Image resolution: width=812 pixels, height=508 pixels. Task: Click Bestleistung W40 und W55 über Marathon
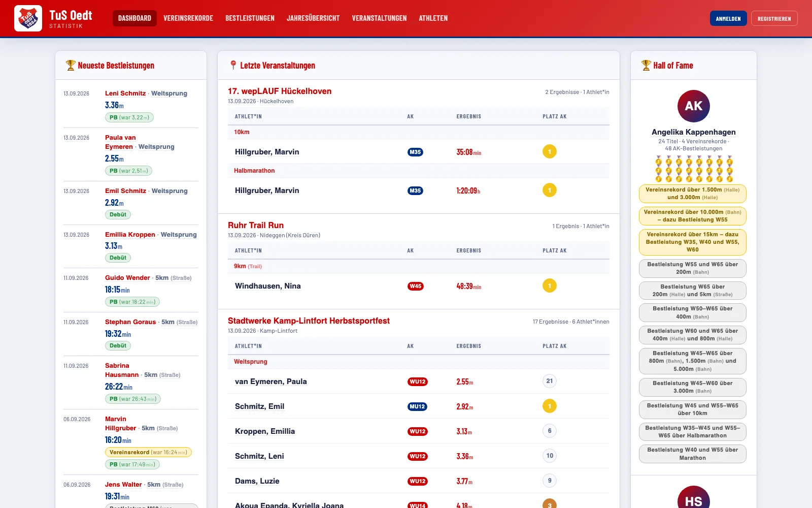tap(693, 454)
